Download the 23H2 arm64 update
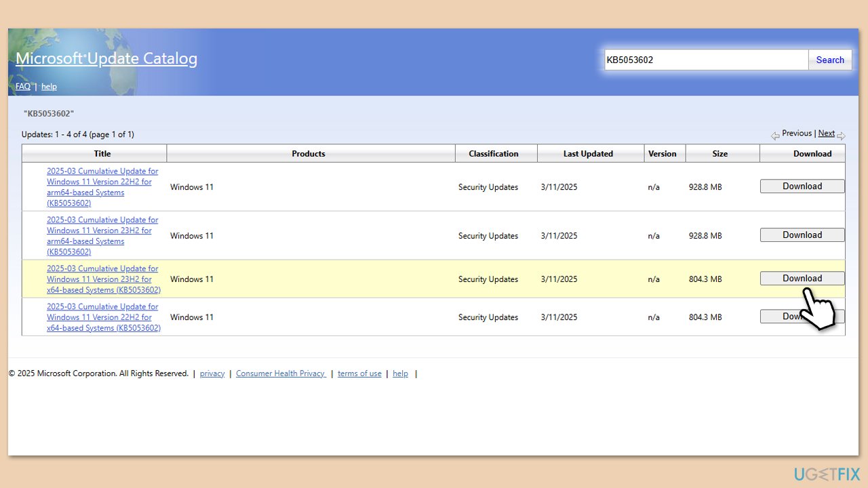Image resolution: width=868 pixels, height=488 pixels. (802, 235)
